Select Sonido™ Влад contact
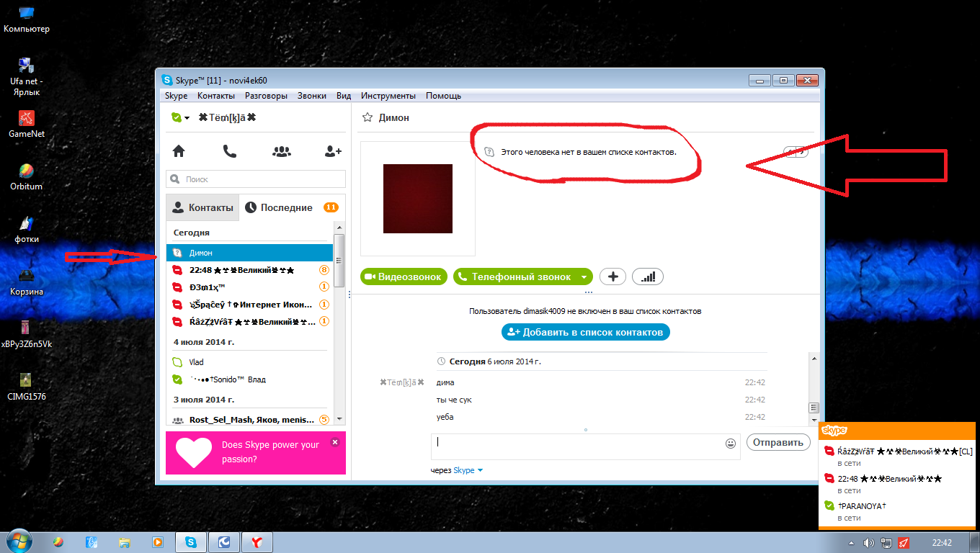This screenshot has height=553, width=980. coord(249,379)
